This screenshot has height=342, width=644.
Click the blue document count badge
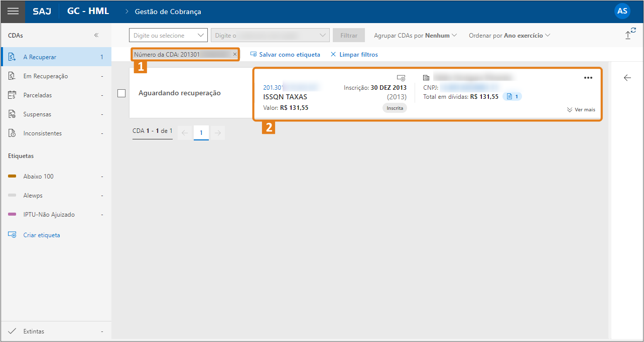tap(512, 96)
